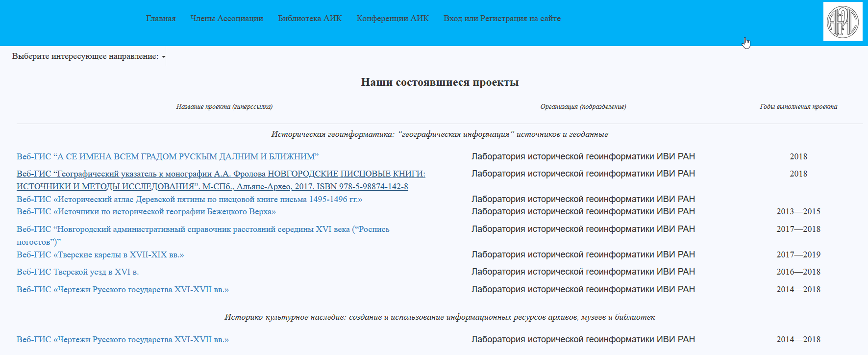868x355 pixels.
Task: Open Географический указатель к монографии Фролова link
Action: click(221, 180)
